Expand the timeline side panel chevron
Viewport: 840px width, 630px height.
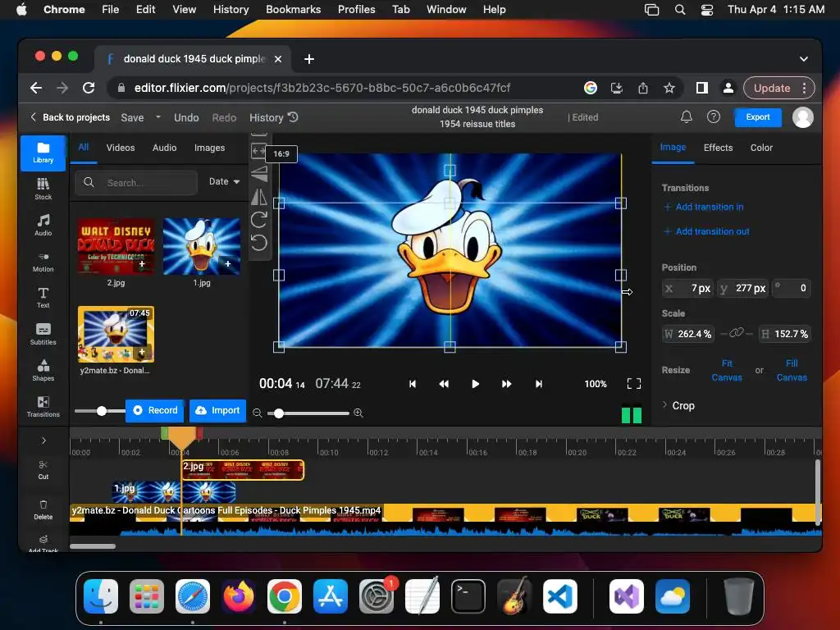[43, 441]
